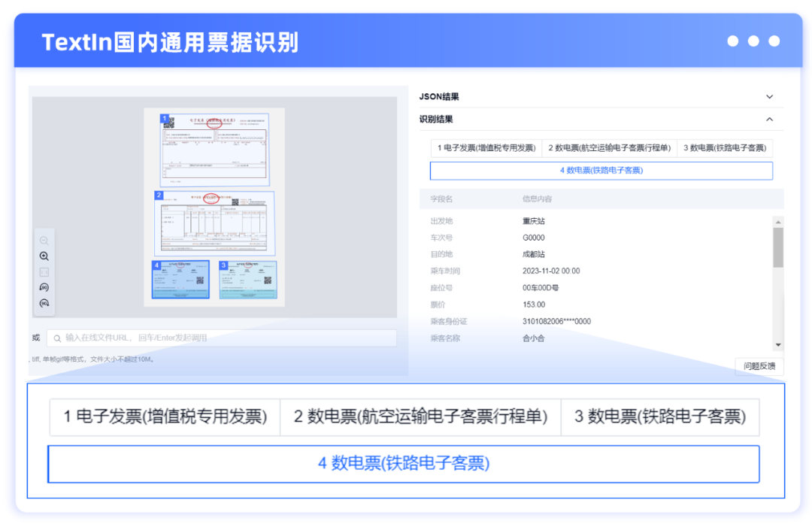Click the results list scroll-up arrow
Screen dimensions: 812x527
pyautogui.click(x=778, y=222)
